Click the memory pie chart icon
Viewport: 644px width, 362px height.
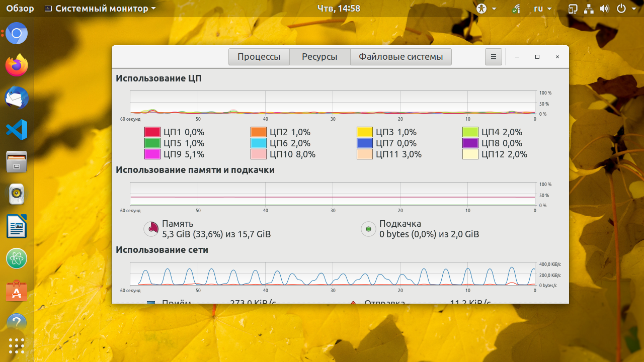[x=151, y=229]
